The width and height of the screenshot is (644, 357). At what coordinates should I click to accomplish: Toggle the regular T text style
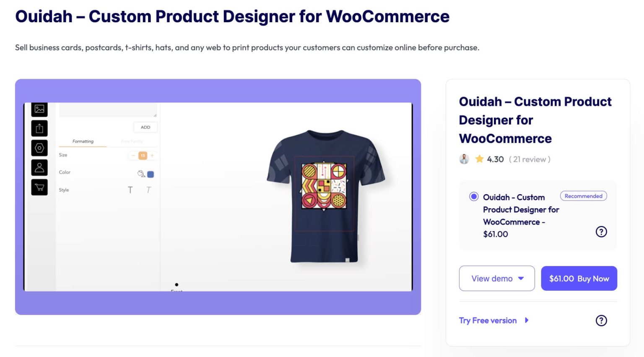[130, 190]
